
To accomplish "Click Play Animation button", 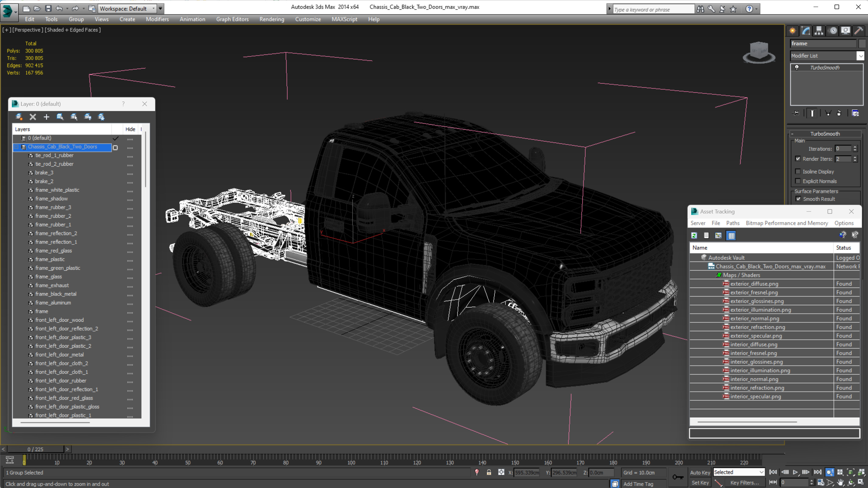I will (795, 472).
